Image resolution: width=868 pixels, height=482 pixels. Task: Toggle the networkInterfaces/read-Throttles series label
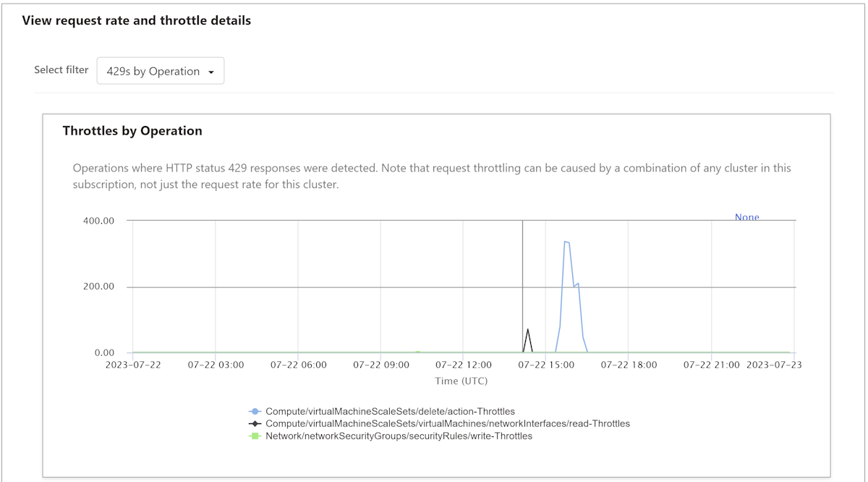[x=448, y=423]
